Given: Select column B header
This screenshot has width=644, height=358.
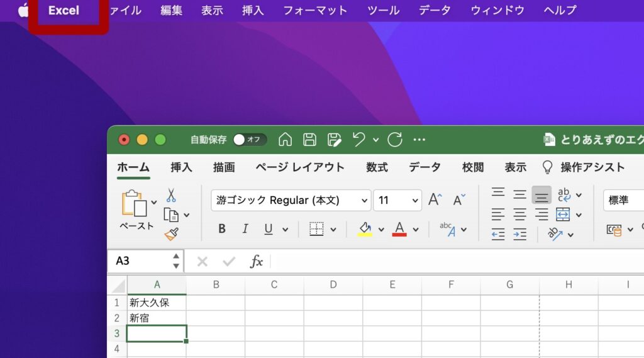Looking at the screenshot, I should [x=216, y=284].
